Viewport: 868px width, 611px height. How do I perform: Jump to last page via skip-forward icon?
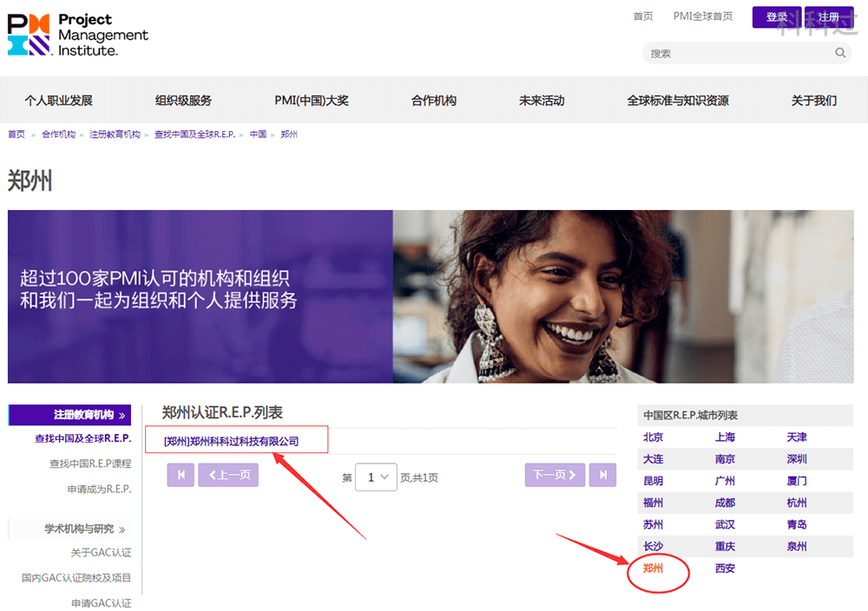(x=602, y=476)
